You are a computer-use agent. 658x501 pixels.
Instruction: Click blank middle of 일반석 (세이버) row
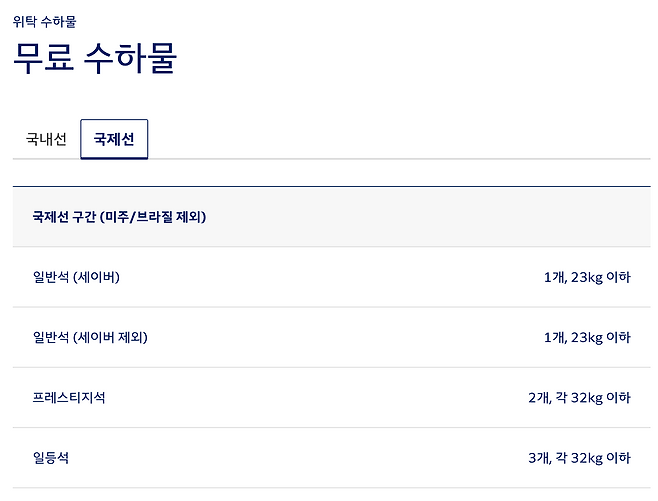[x=330, y=277]
